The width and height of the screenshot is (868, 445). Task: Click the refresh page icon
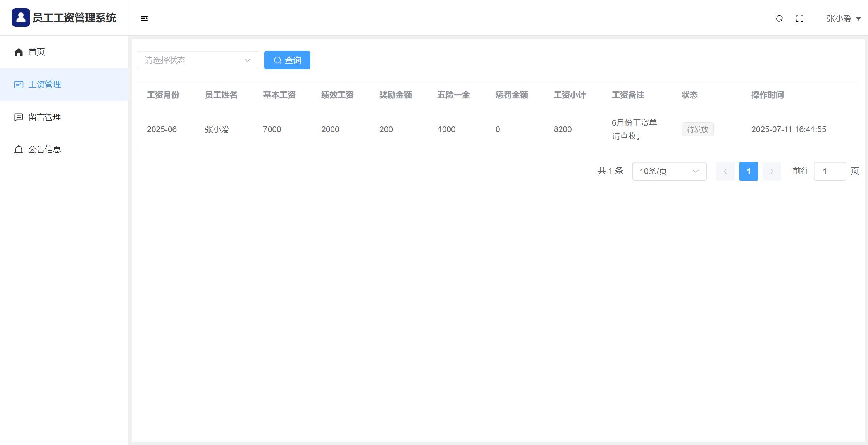779,18
